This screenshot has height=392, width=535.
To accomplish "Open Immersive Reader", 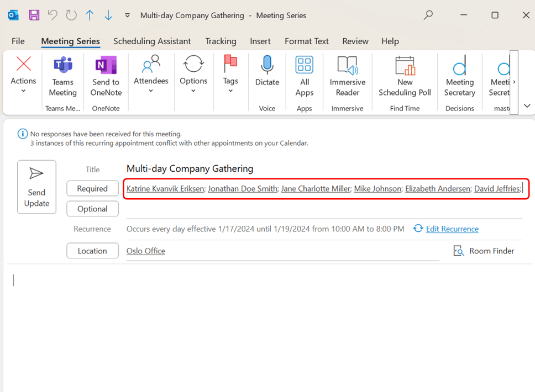I will click(347, 76).
